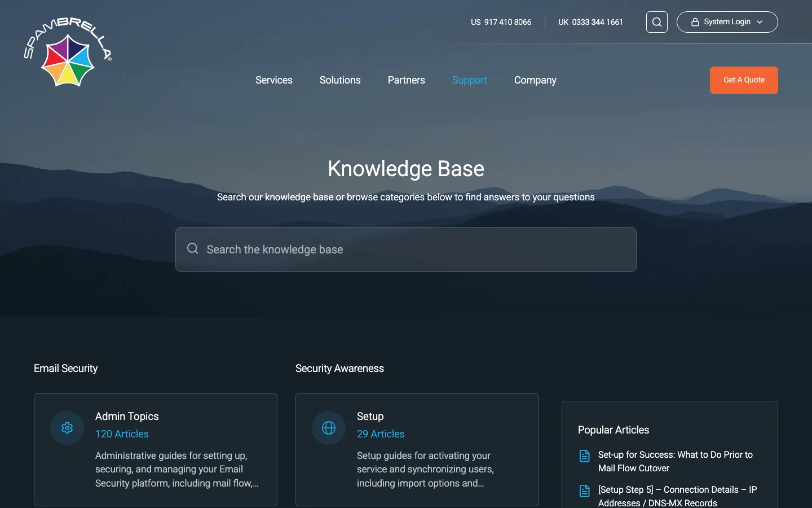
Task: Click the Security Awareness section heading
Action: (x=339, y=368)
